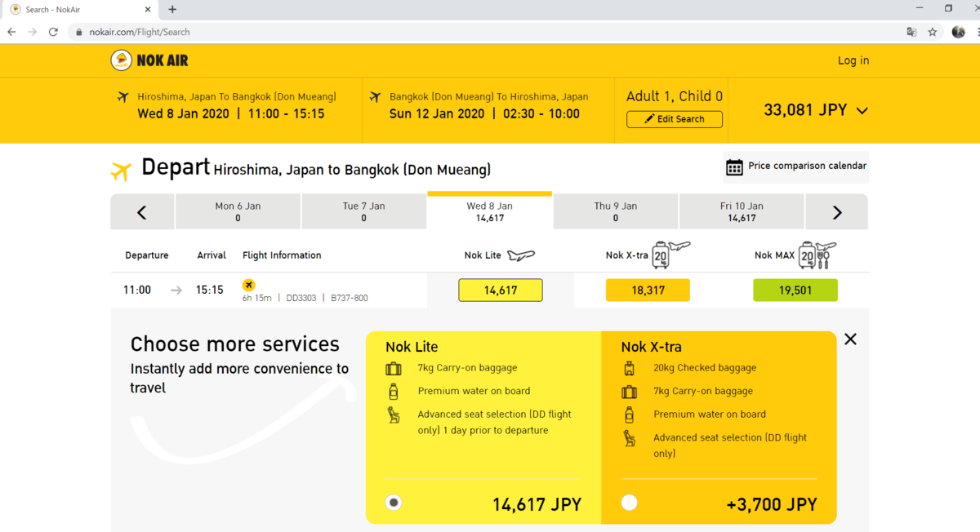Select the Thu 9 Jan date tab

pyautogui.click(x=616, y=212)
